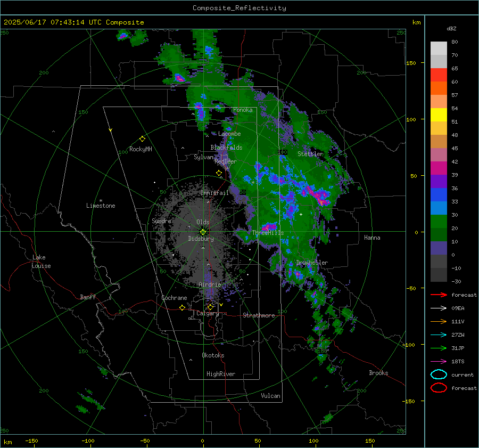Click the Lake Louise label
The height and width of the screenshot is (448, 479).
point(41,262)
